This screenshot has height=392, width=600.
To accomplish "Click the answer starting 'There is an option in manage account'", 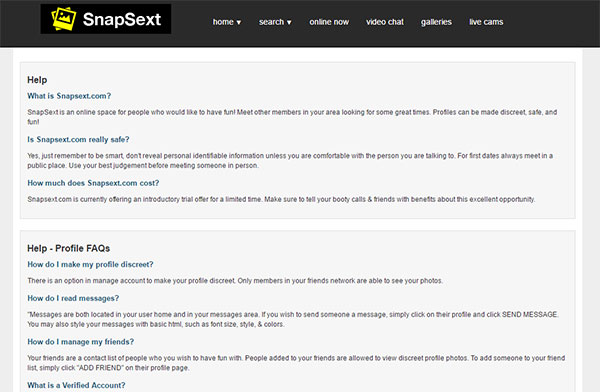I will [x=235, y=281].
